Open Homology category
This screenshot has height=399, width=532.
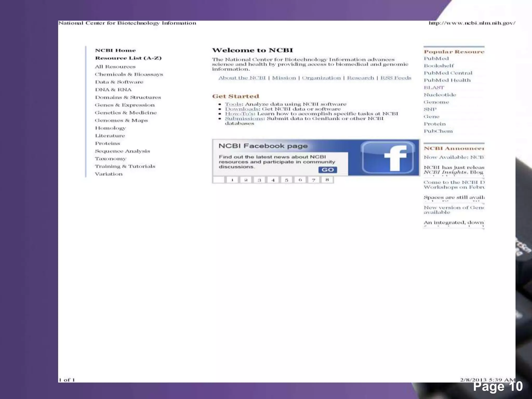coord(110,128)
